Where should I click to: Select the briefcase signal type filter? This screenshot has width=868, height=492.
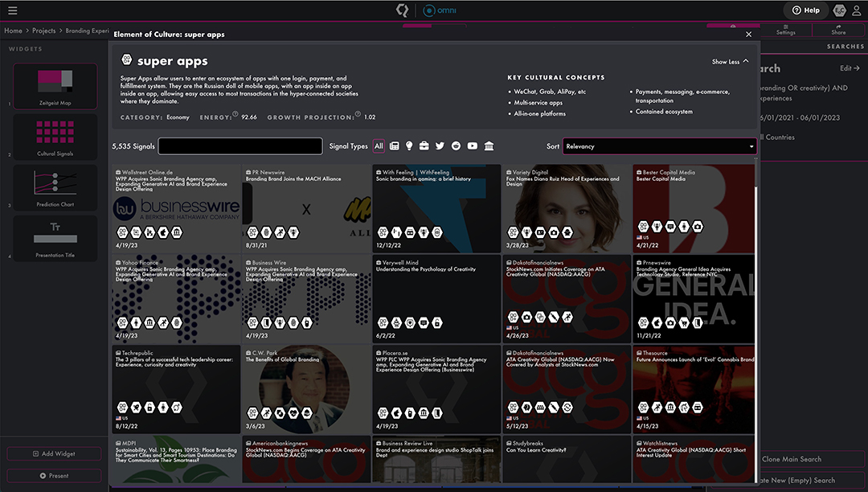(x=424, y=146)
